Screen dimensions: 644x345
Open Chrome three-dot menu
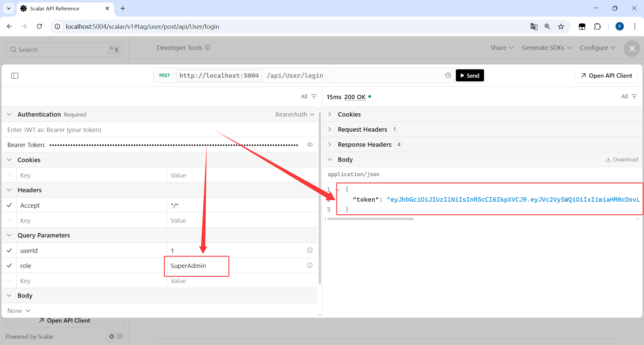635,26
